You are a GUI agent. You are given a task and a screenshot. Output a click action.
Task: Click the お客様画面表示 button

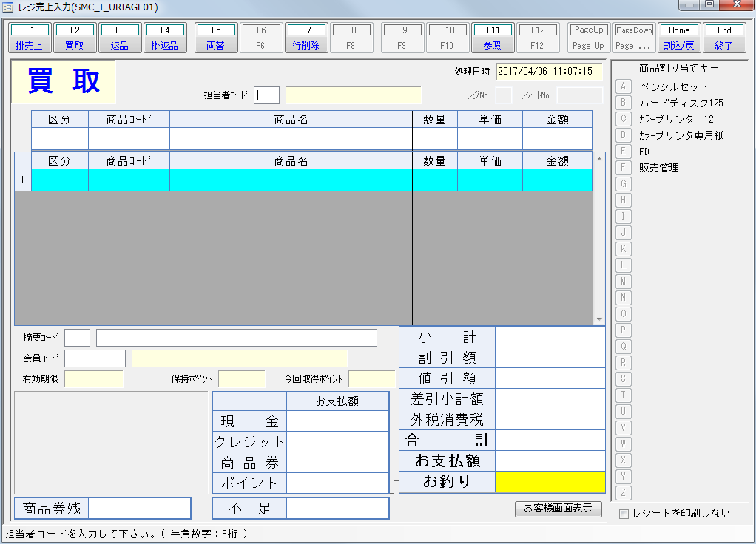(x=558, y=509)
